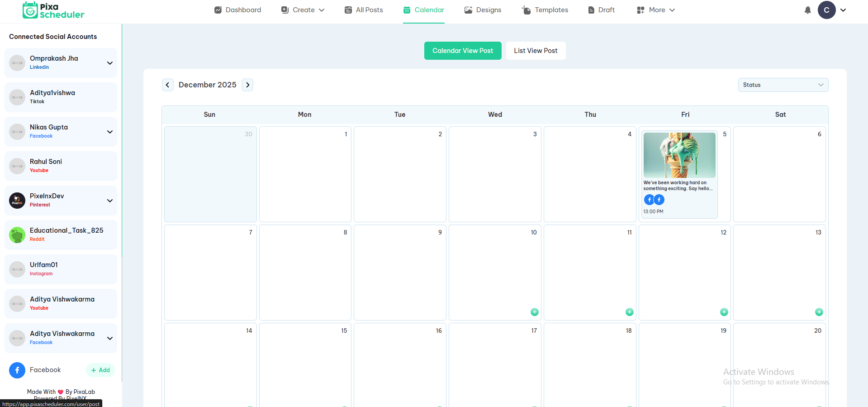Image resolution: width=868 pixels, height=407 pixels.
Task: Click Connected Social Accounts heading
Action: click(53, 37)
